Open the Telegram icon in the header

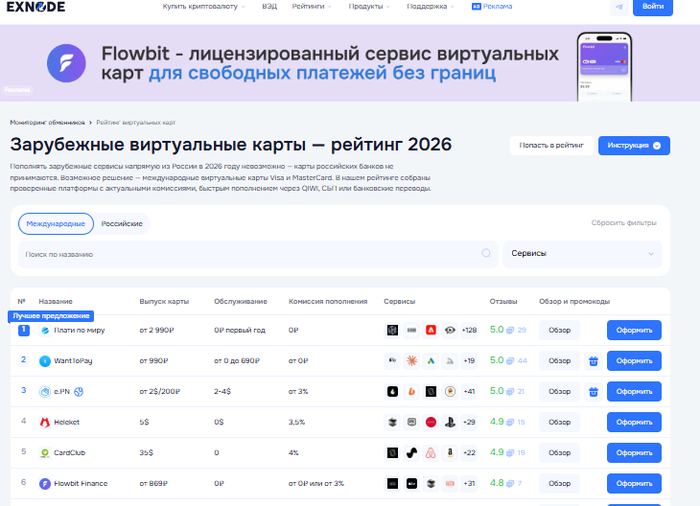click(x=620, y=7)
